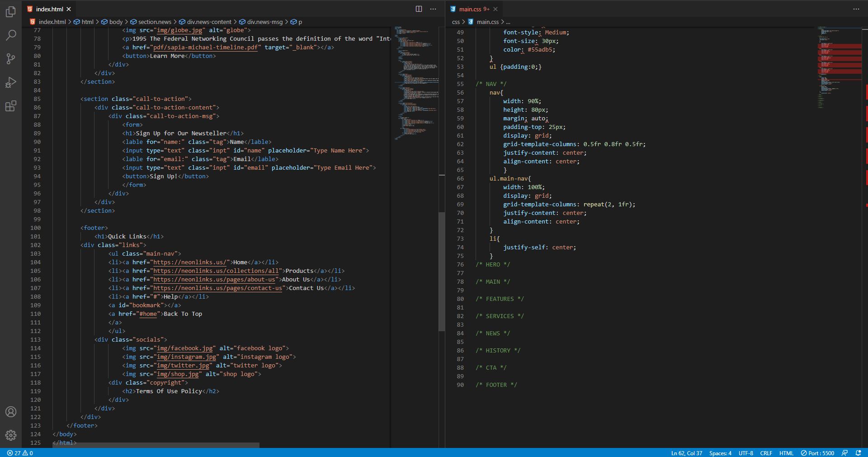
Task: Open the Extensions icon
Action: [x=11, y=106]
